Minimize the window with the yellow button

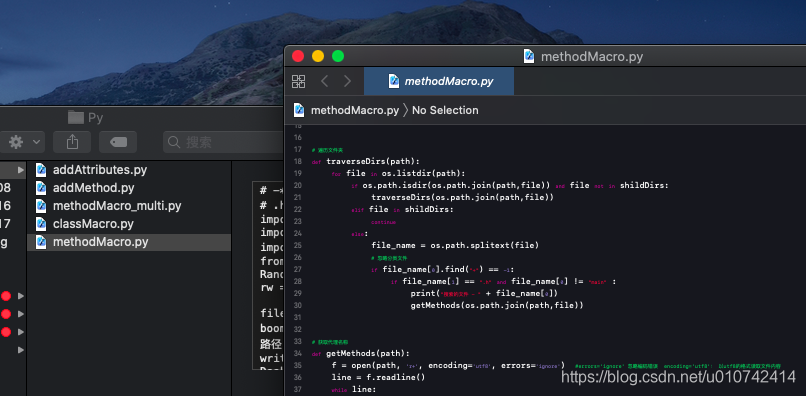coord(318,56)
